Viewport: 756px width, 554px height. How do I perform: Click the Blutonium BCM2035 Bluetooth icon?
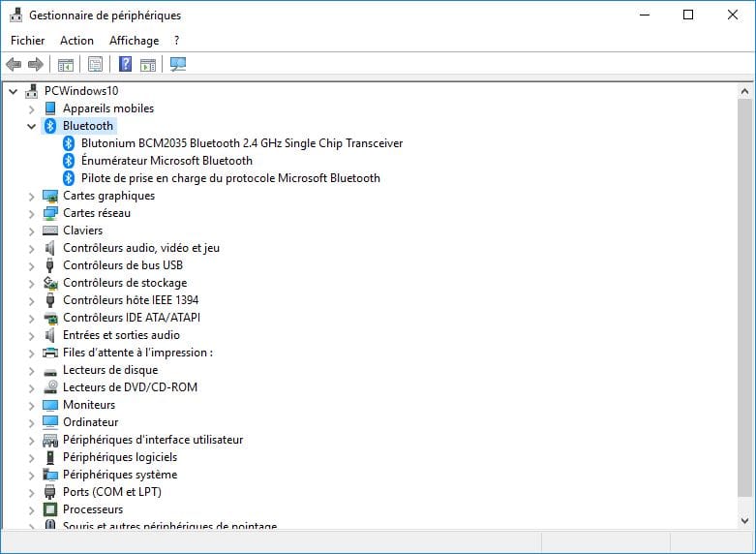coord(69,143)
